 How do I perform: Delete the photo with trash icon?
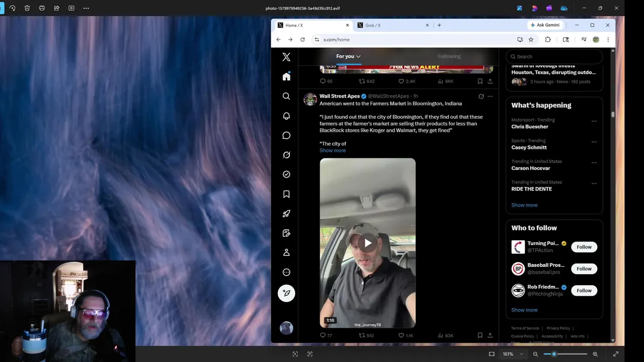click(27, 8)
